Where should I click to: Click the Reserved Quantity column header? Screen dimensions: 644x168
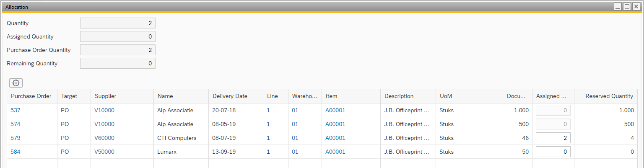pyautogui.click(x=609, y=96)
